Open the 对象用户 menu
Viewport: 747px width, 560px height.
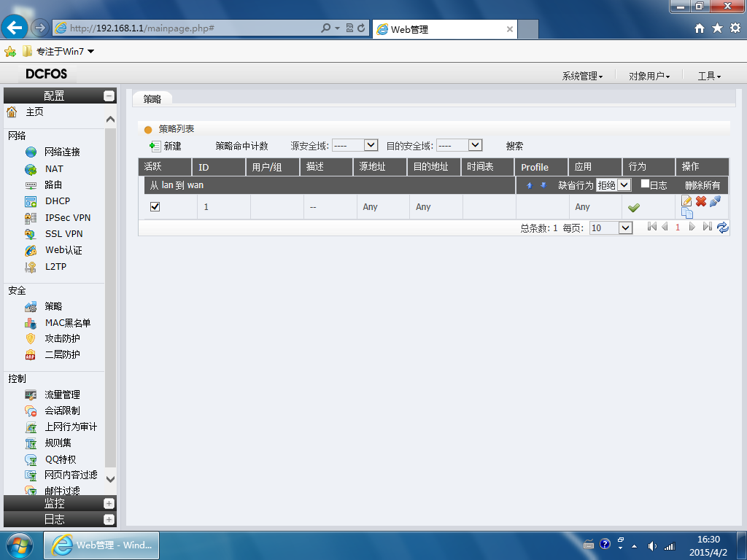pos(649,76)
